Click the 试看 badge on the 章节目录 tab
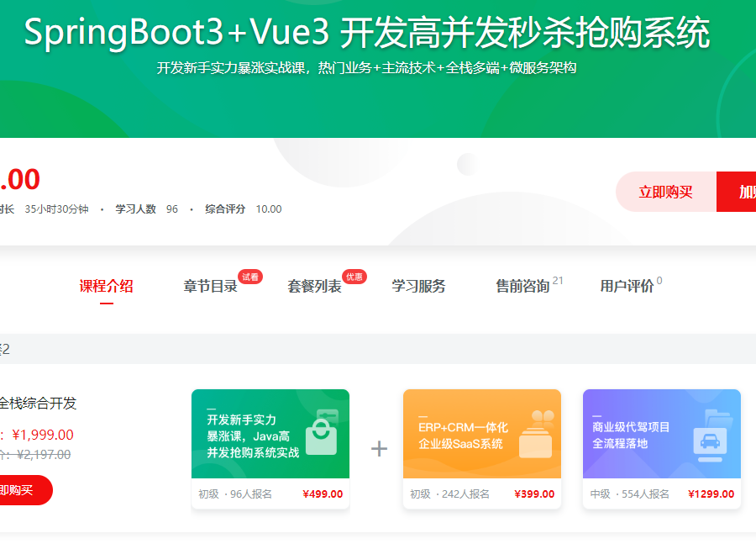Screen dimensions: 756x549 pyautogui.click(x=249, y=275)
